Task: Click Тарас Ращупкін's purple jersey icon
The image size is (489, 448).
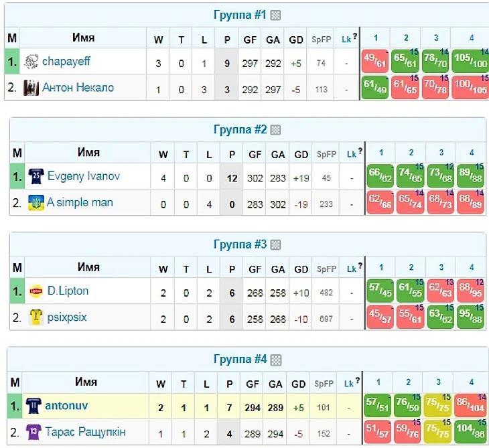Action: click(x=33, y=432)
